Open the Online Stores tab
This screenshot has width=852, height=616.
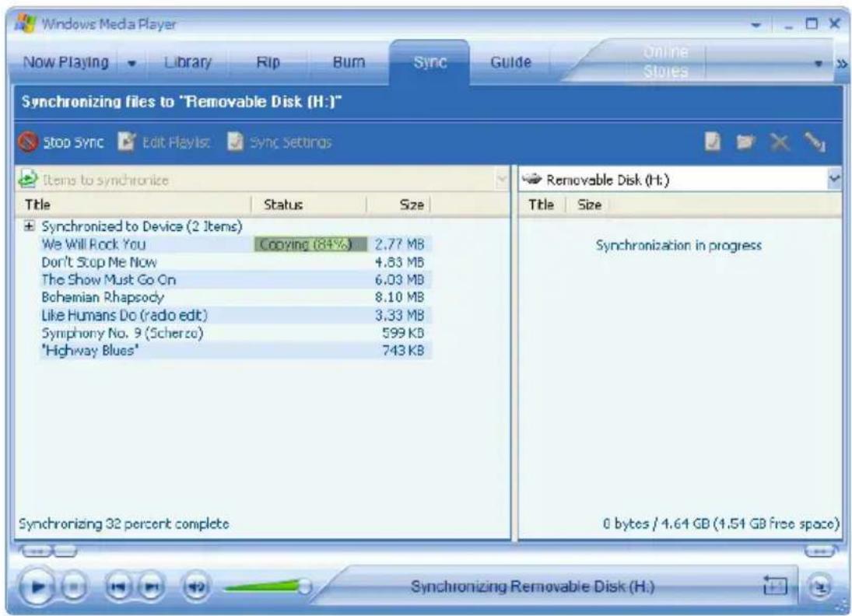[665, 61]
